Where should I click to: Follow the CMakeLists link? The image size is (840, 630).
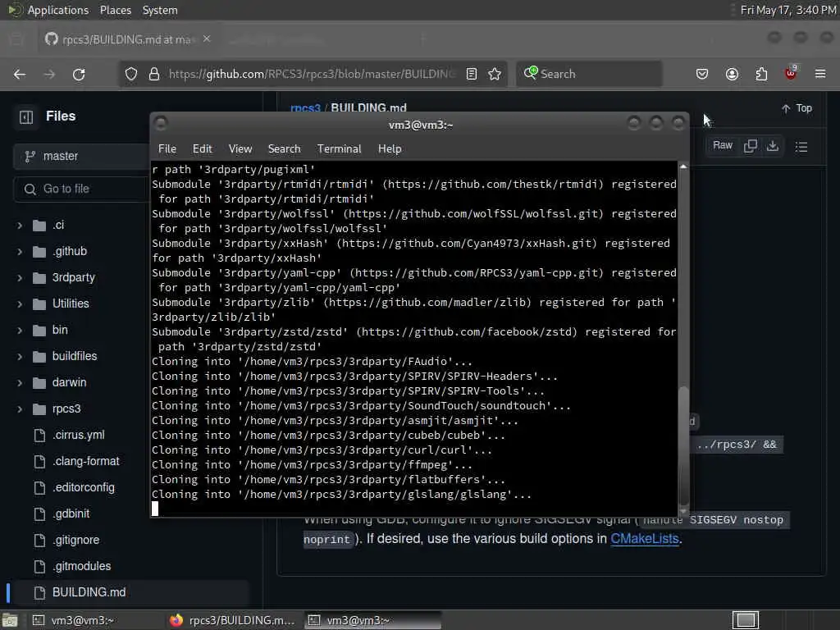point(645,538)
